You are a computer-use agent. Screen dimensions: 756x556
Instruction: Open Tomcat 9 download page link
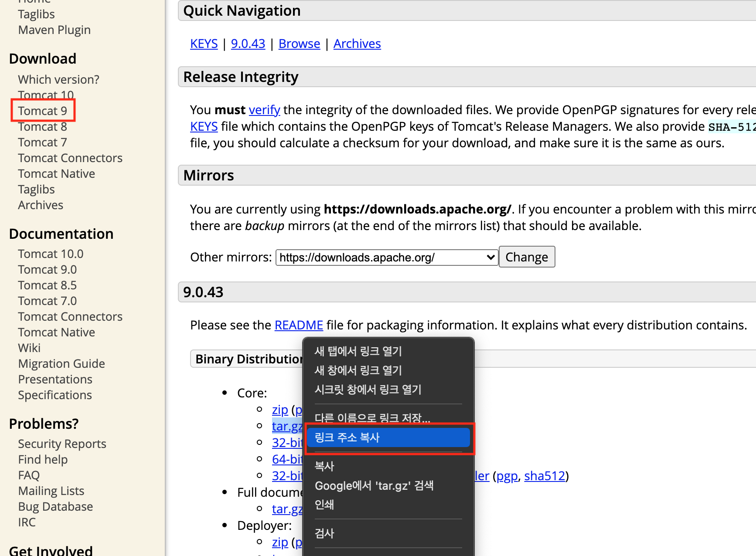(x=42, y=111)
